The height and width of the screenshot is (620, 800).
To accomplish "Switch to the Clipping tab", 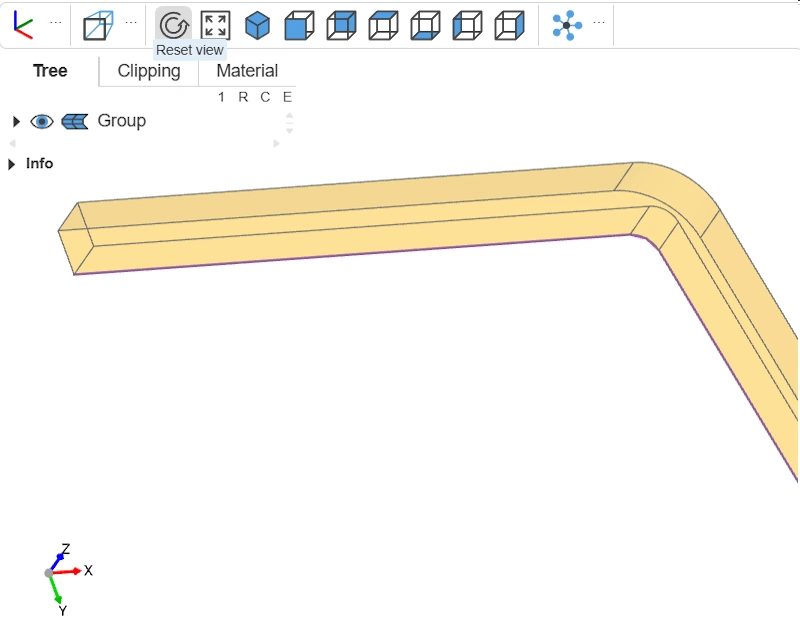I will pyautogui.click(x=149, y=71).
